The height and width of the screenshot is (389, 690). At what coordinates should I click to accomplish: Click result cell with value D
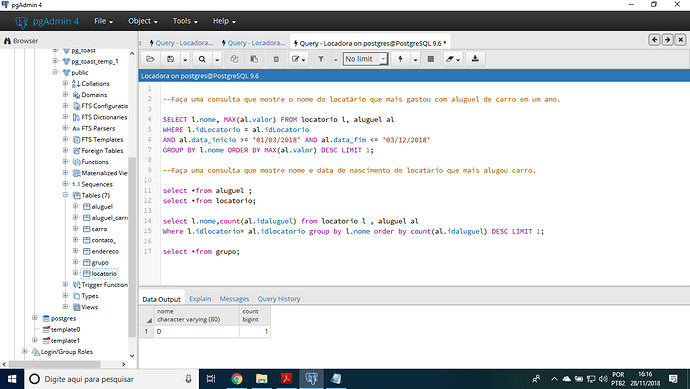click(197, 331)
